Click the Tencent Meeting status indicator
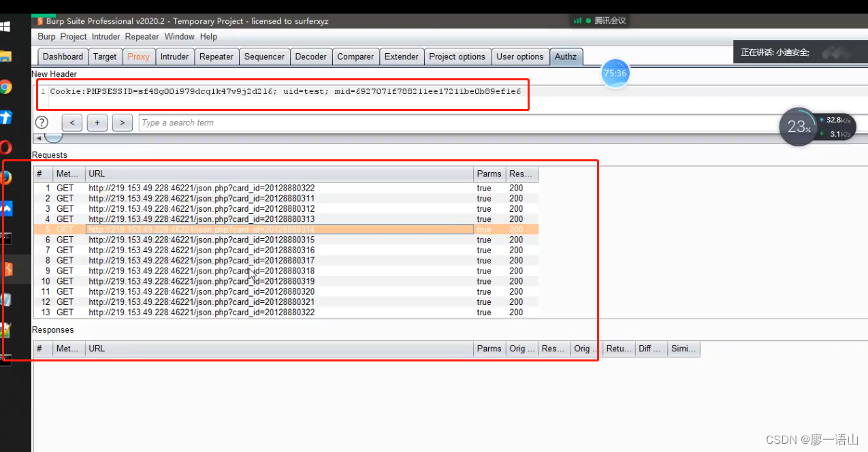Screen dimensions: 868x452 pyautogui.click(x=600, y=20)
